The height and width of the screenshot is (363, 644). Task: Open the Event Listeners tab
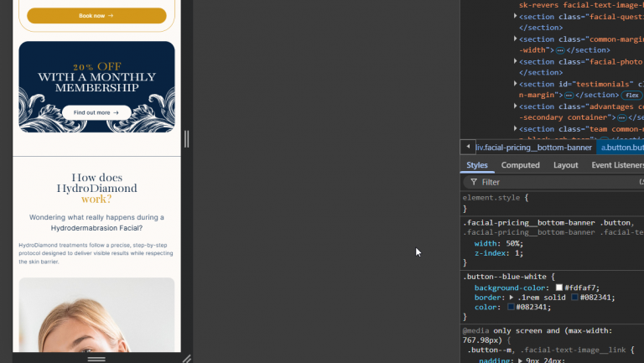(617, 165)
